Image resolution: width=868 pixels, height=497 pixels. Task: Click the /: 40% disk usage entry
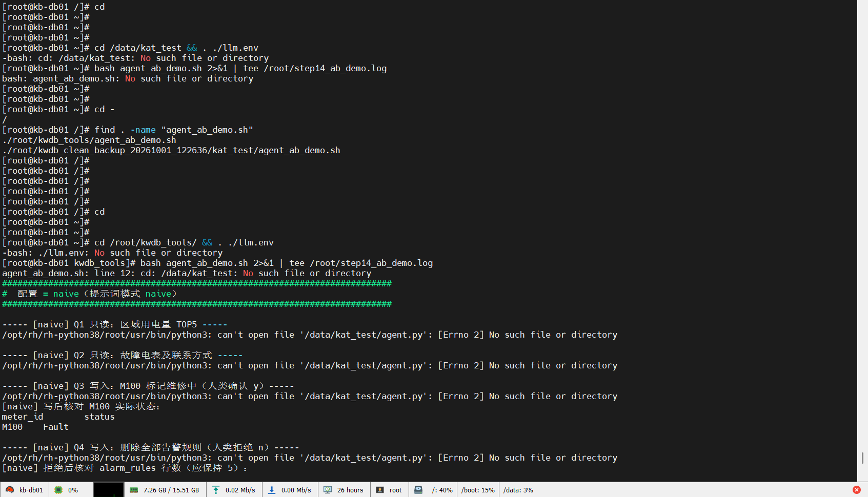[x=442, y=490]
